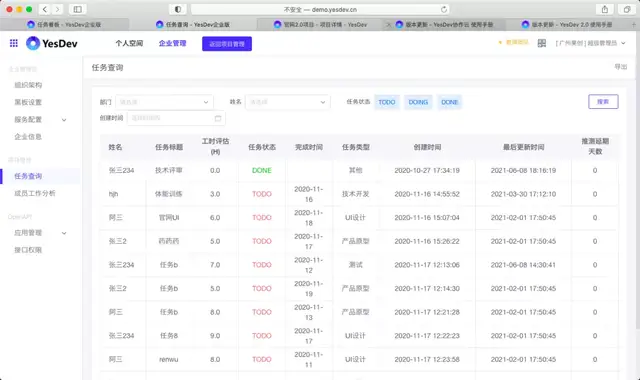
Task: Switch to the 任务查询 browser tab
Action: coord(193,24)
